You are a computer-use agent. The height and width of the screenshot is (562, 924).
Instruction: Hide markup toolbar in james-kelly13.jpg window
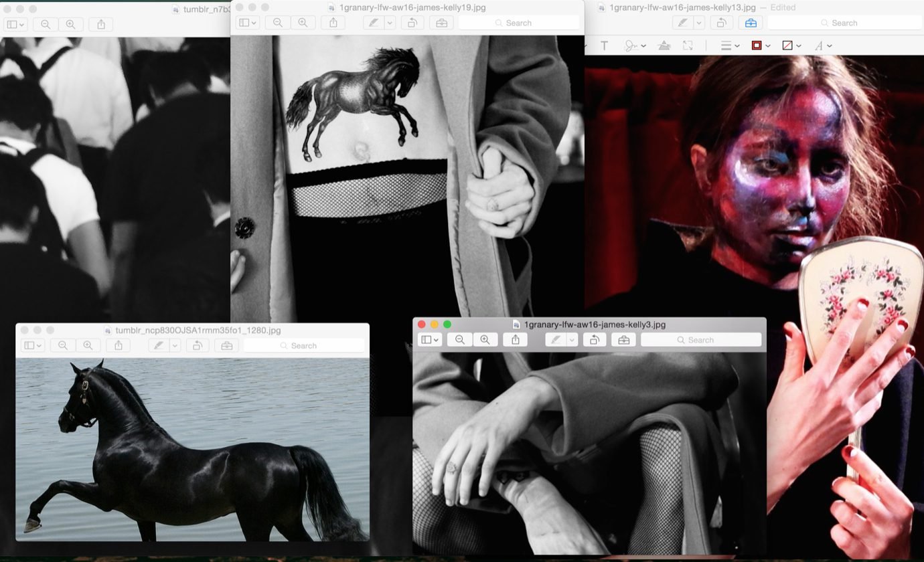point(751,23)
